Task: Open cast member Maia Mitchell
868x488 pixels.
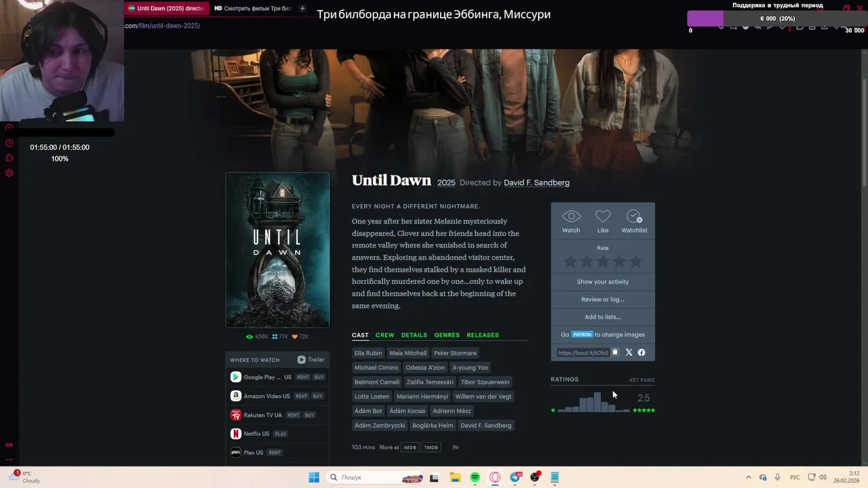Action: tap(408, 353)
